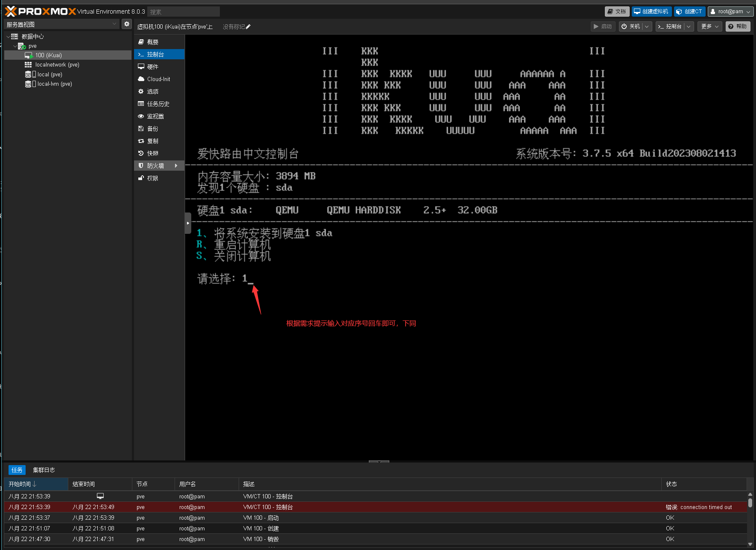The image size is (756, 550).
Task: Collapse the 数据中心 datacenter tree node
Action: (x=8, y=37)
